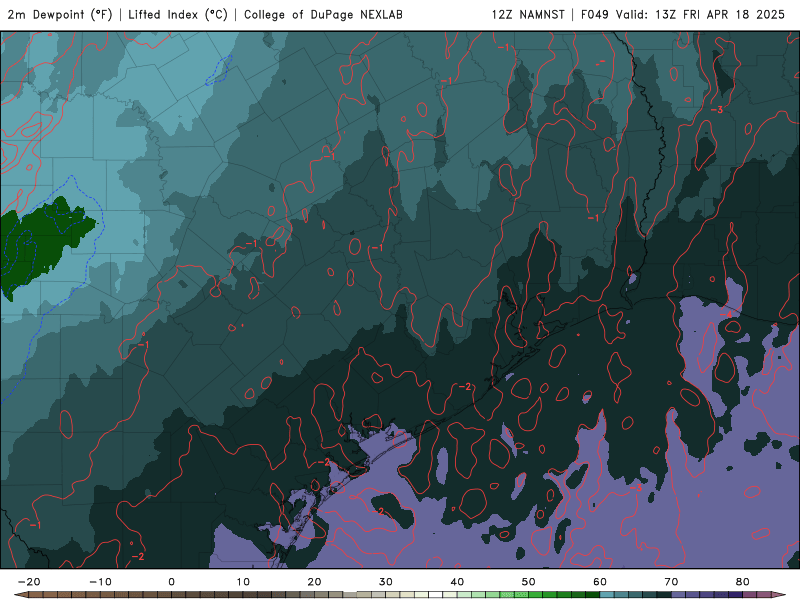The height and width of the screenshot is (600, 800).
Task: Click the 'Valid: 13Z FRI APR 18 2025' timestamp
Action: (x=700, y=15)
